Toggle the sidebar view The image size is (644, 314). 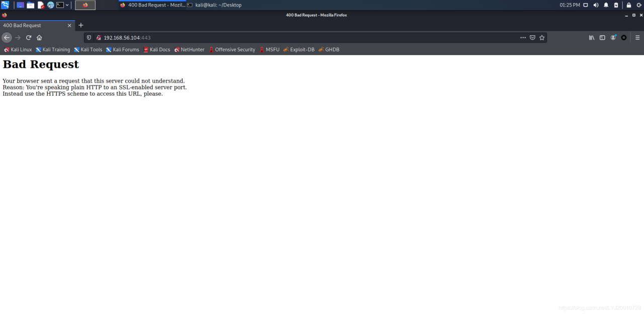tap(602, 37)
